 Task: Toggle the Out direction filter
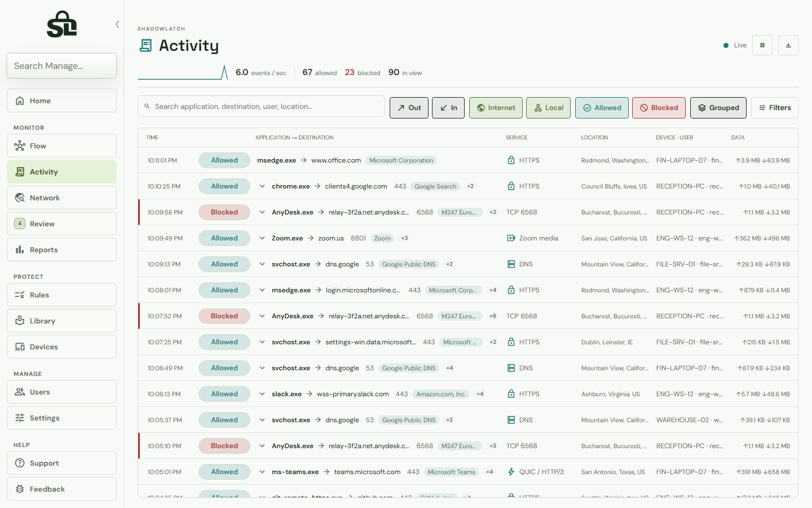click(409, 108)
